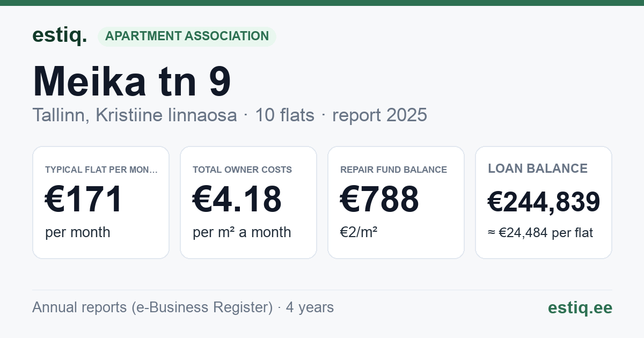The height and width of the screenshot is (338, 644).
Task: Click the Tallinn, Kristiine linnaosa subtitle
Action: coord(135,115)
